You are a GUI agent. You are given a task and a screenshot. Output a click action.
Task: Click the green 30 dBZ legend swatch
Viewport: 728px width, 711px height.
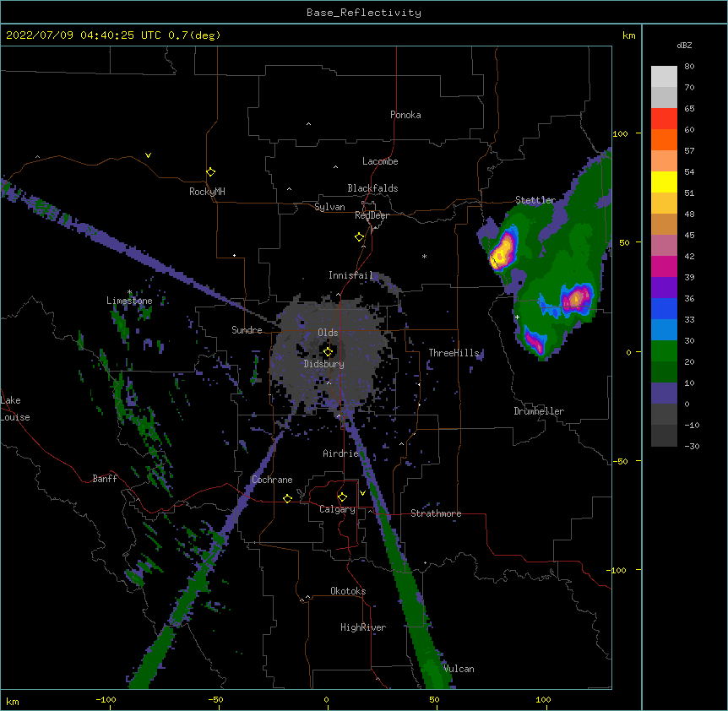click(664, 351)
